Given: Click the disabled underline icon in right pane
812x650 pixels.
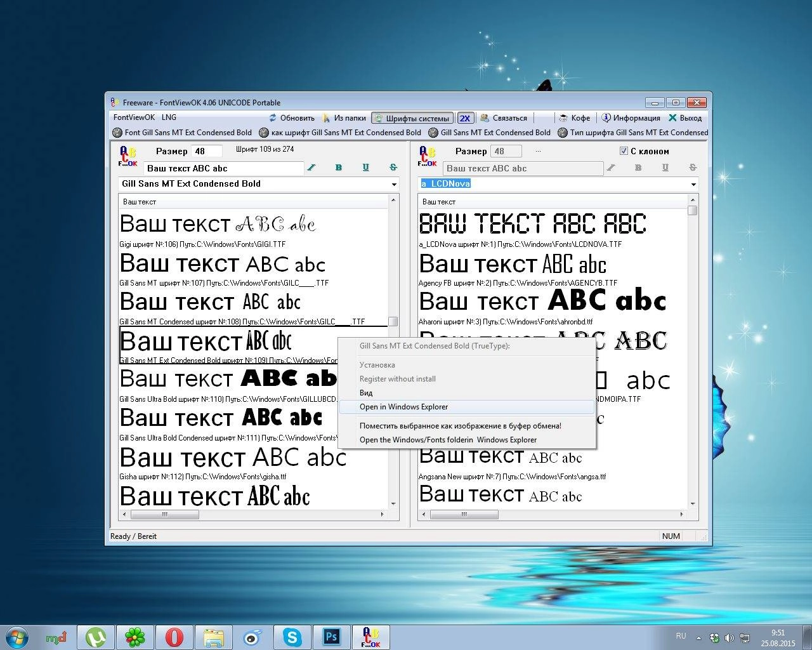Looking at the screenshot, I should click(665, 168).
